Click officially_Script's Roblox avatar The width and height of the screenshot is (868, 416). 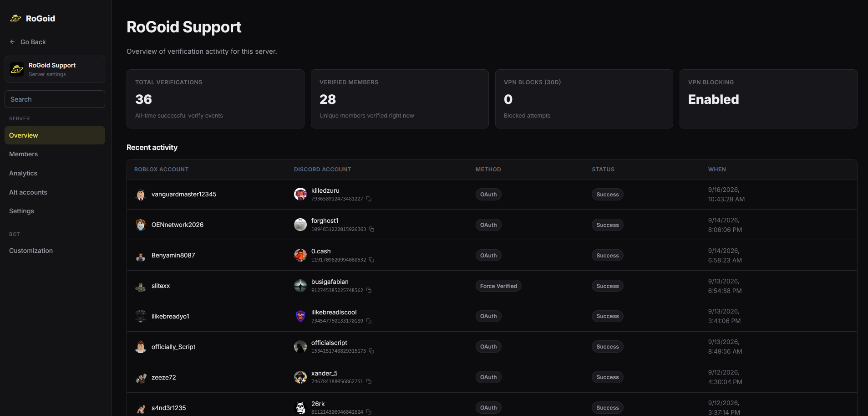[x=141, y=347]
